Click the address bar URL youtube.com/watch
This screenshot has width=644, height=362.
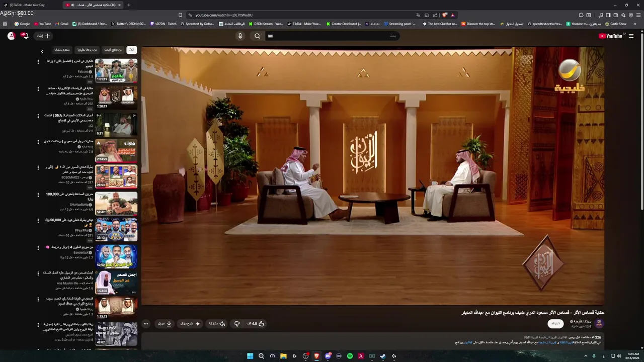(x=224, y=15)
